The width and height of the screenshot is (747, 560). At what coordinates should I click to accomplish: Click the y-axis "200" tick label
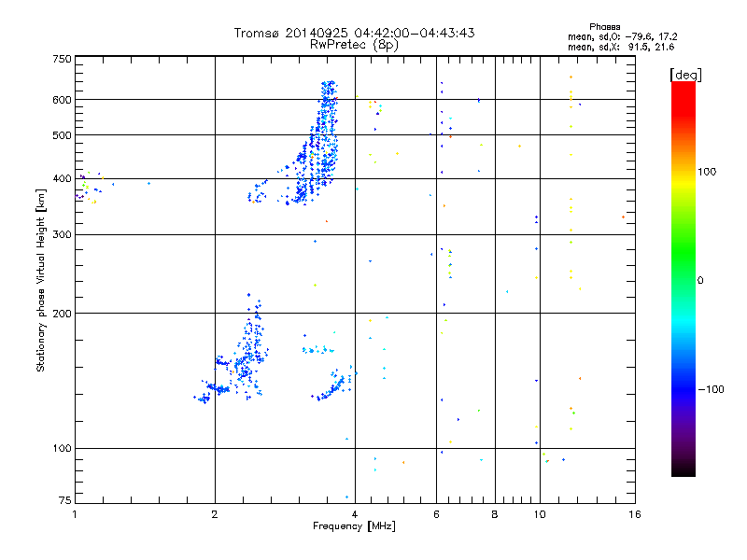(62, 314)
